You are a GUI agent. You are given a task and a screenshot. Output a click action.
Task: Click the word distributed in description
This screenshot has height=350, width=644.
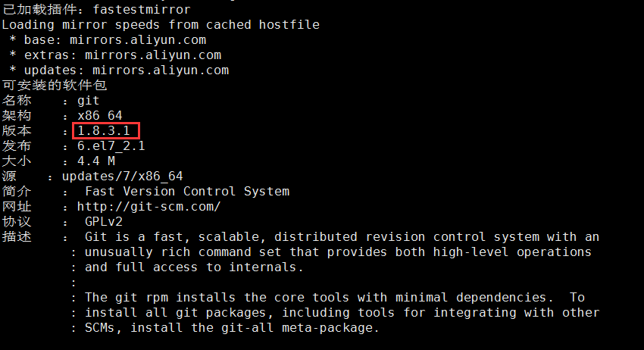click(x=316, y=237)
